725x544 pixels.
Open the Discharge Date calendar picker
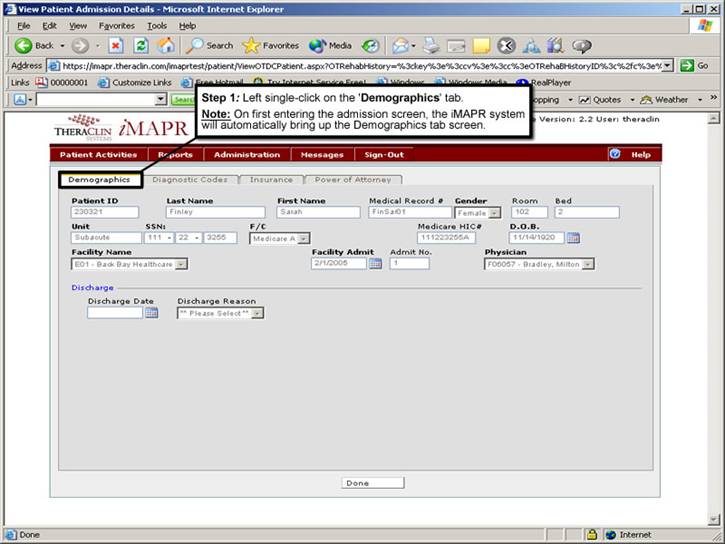coord(151,313)
